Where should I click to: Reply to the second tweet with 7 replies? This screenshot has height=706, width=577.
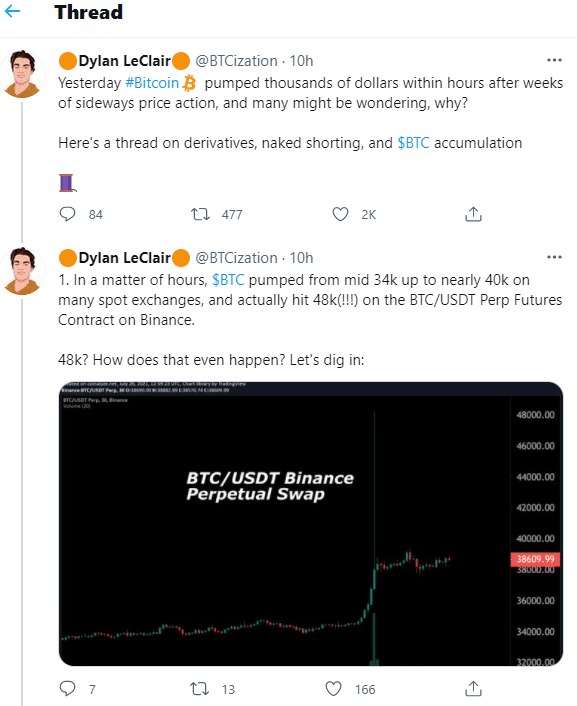pos(68,688)
